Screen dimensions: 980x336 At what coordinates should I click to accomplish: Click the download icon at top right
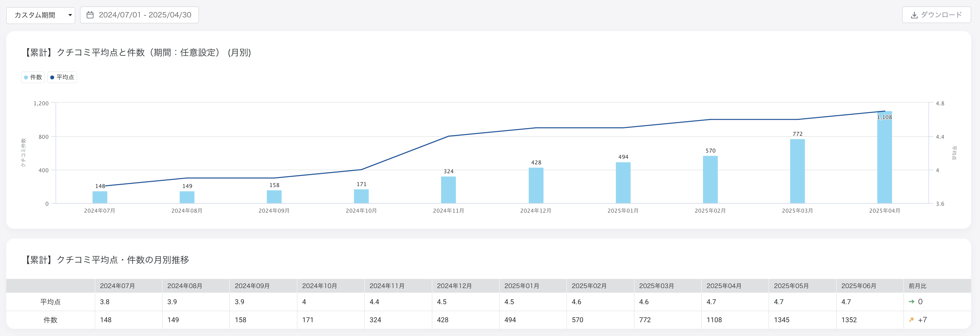pos(914,15)
